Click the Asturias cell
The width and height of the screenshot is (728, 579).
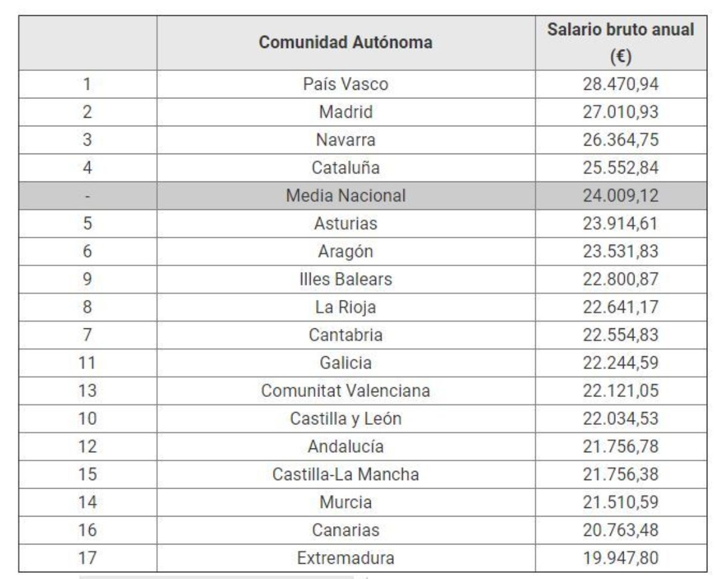coord(345,223)
